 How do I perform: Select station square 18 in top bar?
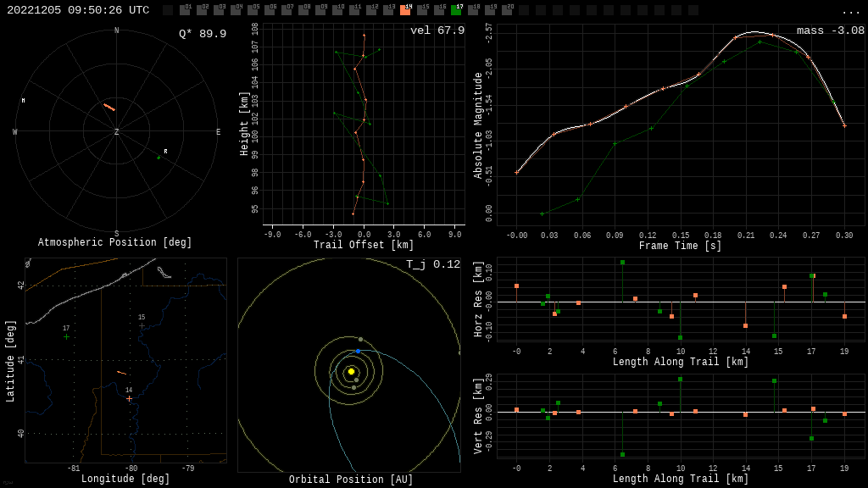click(x=473, y=10)
